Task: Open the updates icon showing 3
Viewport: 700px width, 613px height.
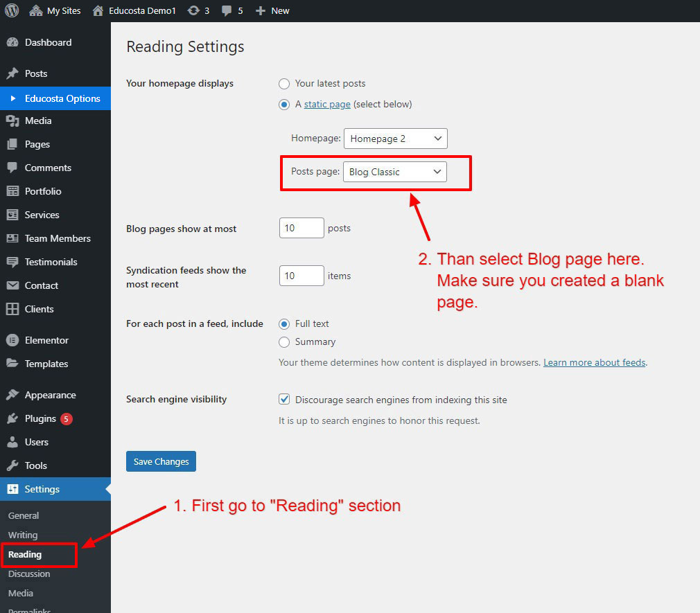Action: 194,10
